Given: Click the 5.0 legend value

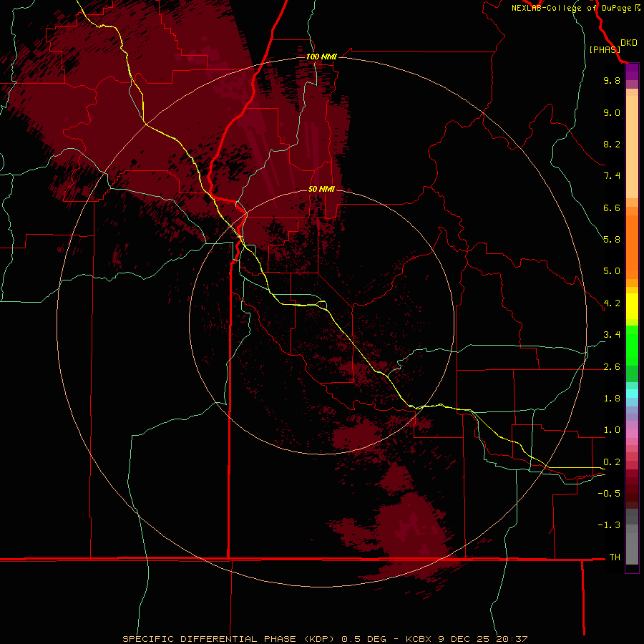Looking at the screenshot, I should (612, 271).
